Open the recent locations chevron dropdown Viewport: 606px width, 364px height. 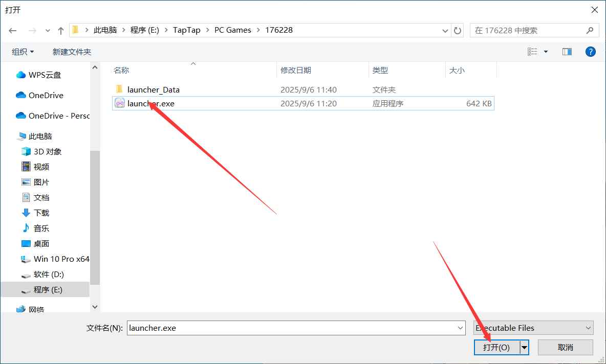tap(48, 30)
